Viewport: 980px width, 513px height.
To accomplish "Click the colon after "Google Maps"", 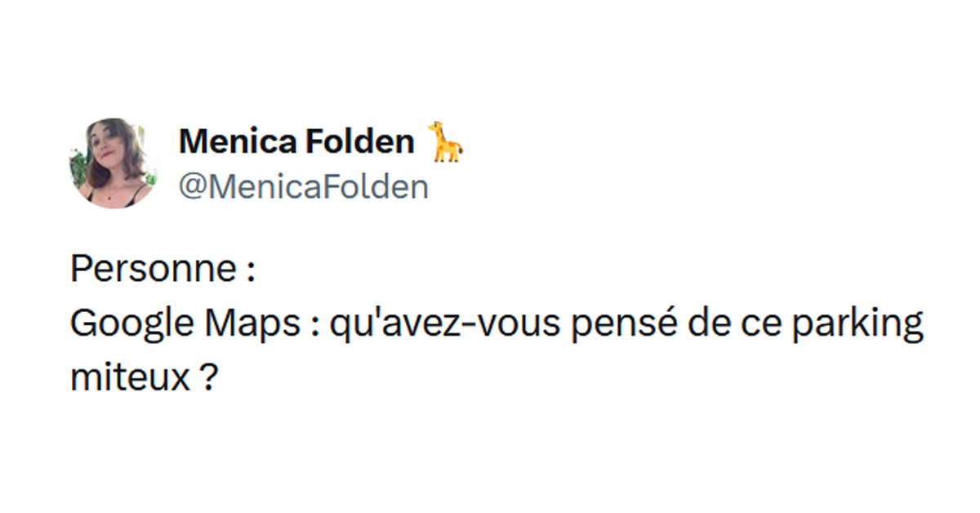I will pos(314,327).
